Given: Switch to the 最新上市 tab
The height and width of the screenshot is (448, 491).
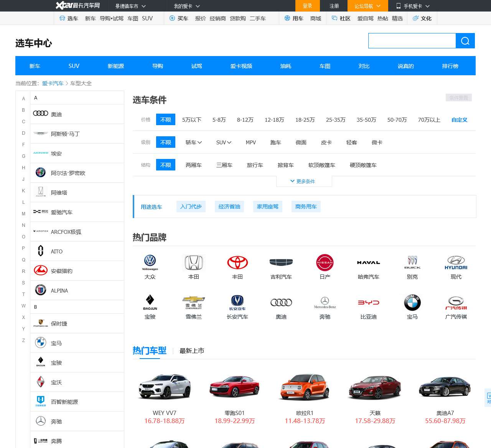Looking at the screenshot, I should [x=192, y=351].
